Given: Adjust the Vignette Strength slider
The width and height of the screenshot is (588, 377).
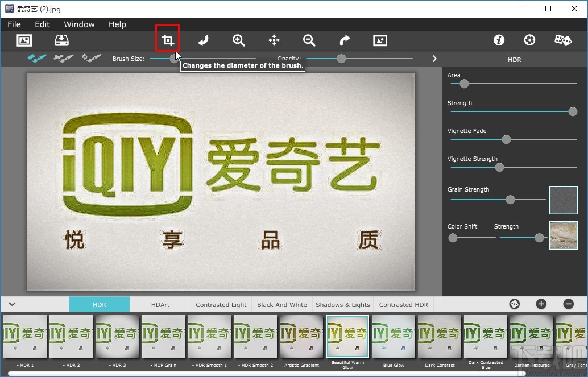Looking at the screenshot, I should [514, 167].
